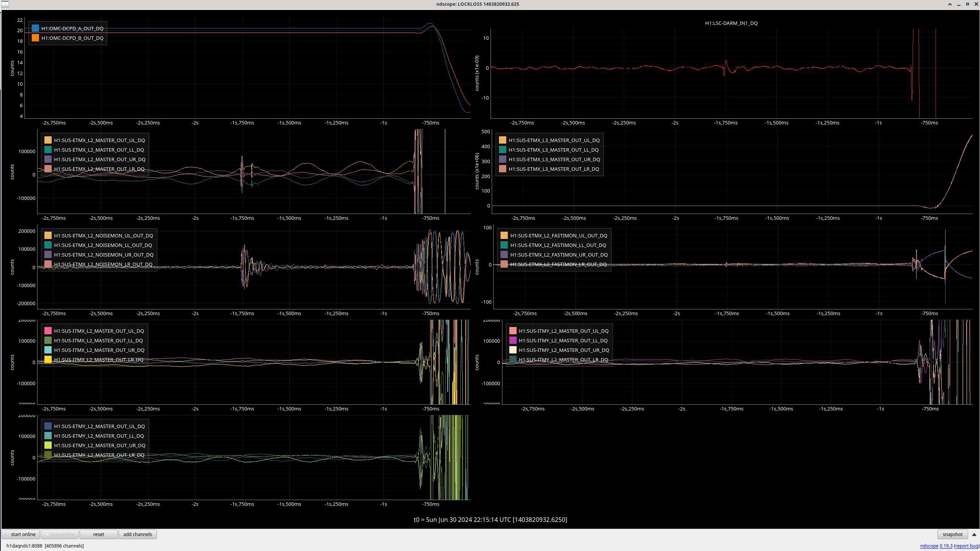
Task: Click swatch for ETMX_L2_FASTIMON_LL_OUT_DQ
Action: click(504, 245)
